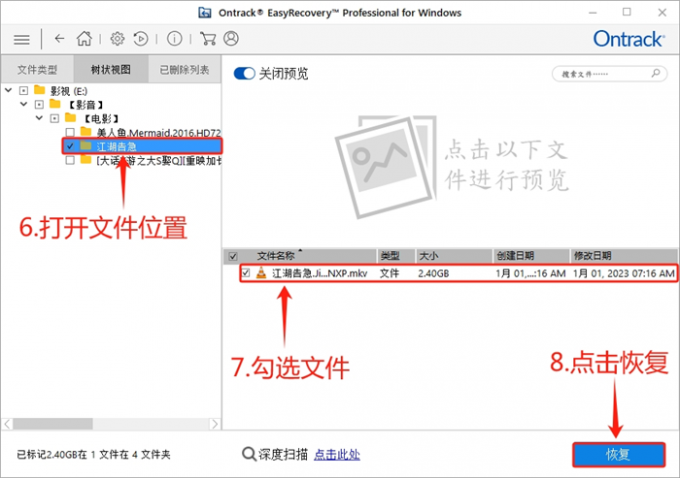Click the modified date 1月 01, 2023 07:16 AM
Viewport: 680px width, 478px height.
point(624,273)
